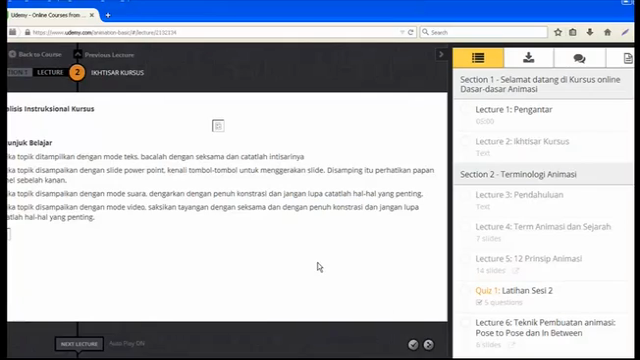The image size is (640, 360).
Task: Click the purple pen icon in toolbar
Action: pyautogui.click(x=625, y=32)
